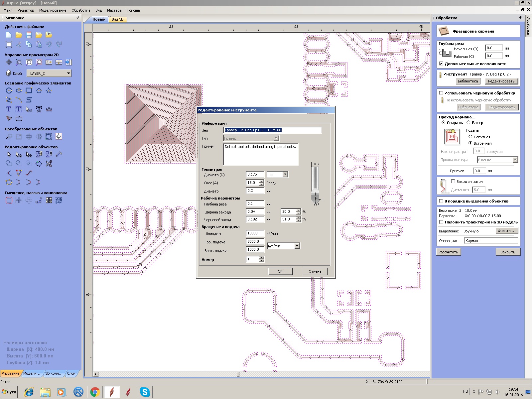Click the Рассчитать button
The width and height of the screenshot is (532, 399).
click(448, 252)
